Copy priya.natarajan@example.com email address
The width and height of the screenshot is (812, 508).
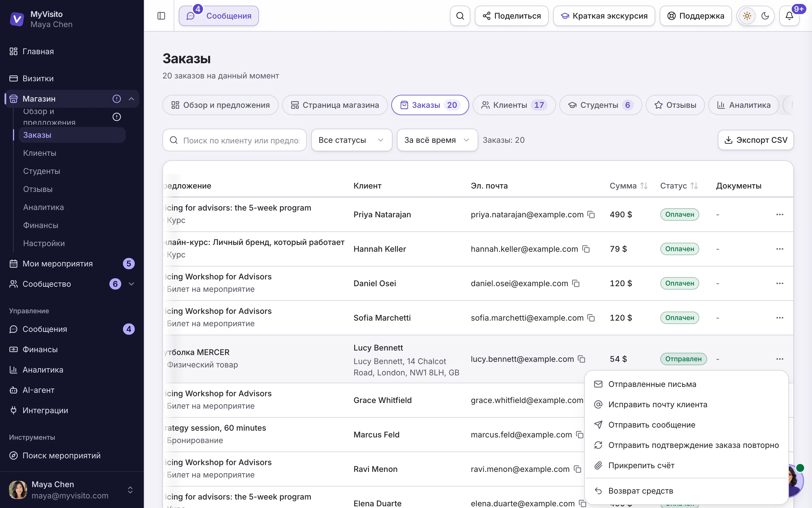[591, 214]
